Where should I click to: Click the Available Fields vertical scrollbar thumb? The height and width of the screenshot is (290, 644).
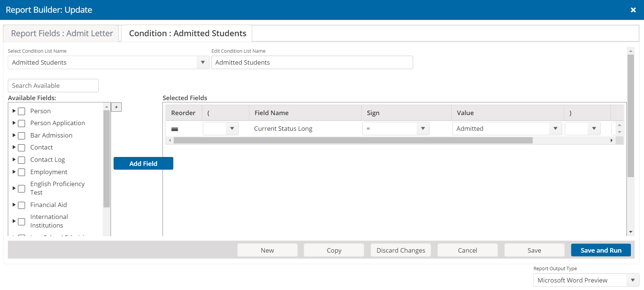106,159
